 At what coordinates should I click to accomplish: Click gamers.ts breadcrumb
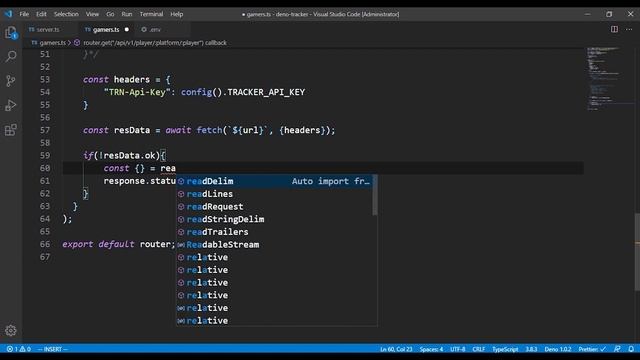click(49, 42)
